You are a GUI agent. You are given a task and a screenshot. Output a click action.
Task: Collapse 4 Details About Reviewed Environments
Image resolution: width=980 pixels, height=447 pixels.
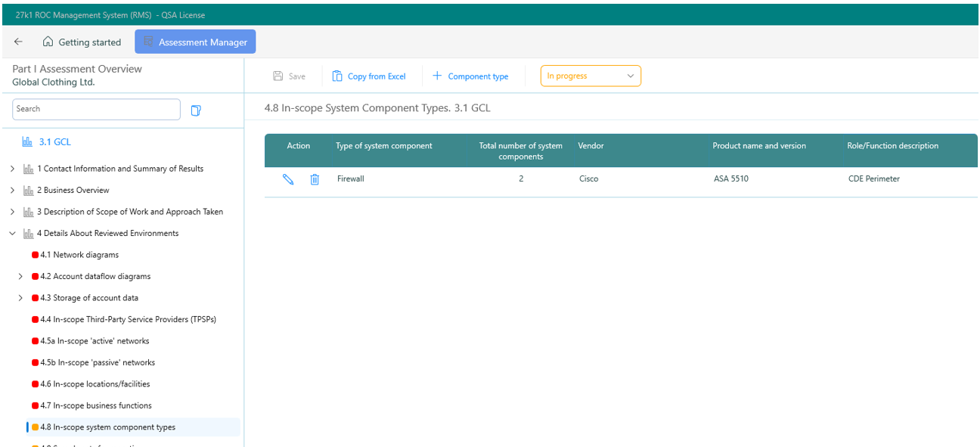coord(12,234)
